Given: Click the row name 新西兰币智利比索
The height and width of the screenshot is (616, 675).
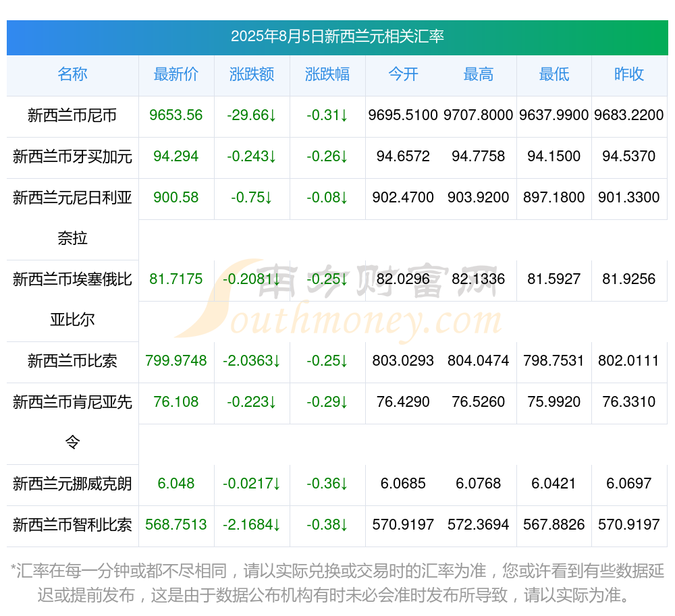Looking at the screenshot, I should click(72, 525).
